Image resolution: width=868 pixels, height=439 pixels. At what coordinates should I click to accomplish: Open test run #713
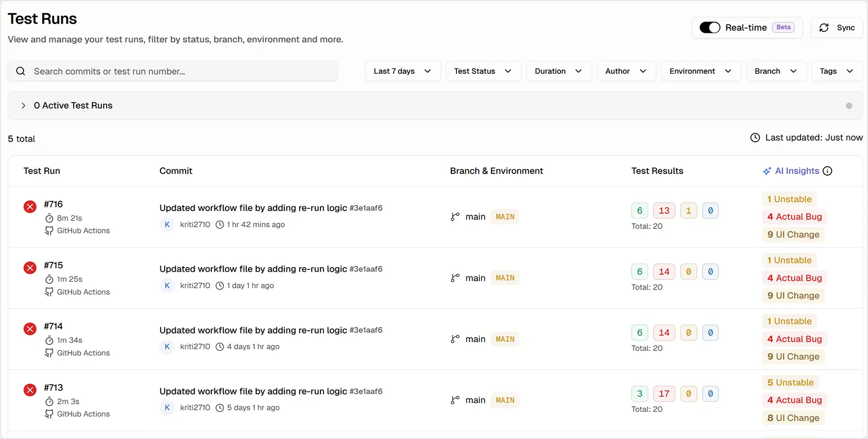pos(53,387)
